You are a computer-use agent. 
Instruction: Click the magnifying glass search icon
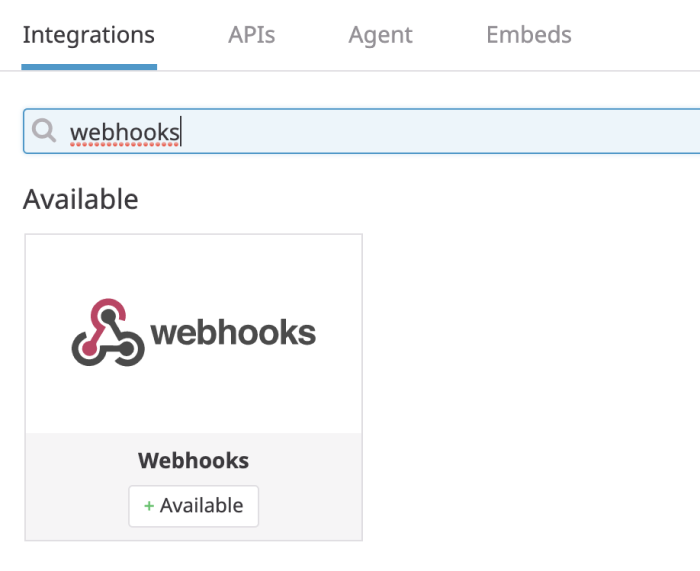(x=44, y=131)
